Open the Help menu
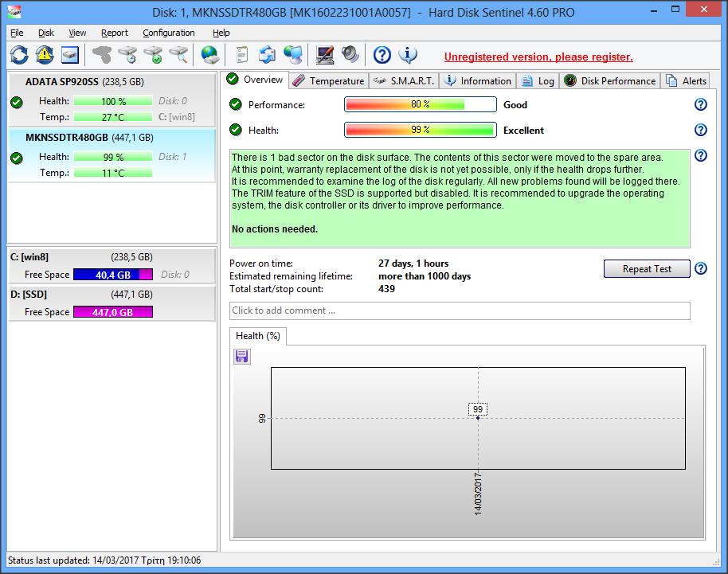This screenshot has height=574, width=728. coord(221,33)
